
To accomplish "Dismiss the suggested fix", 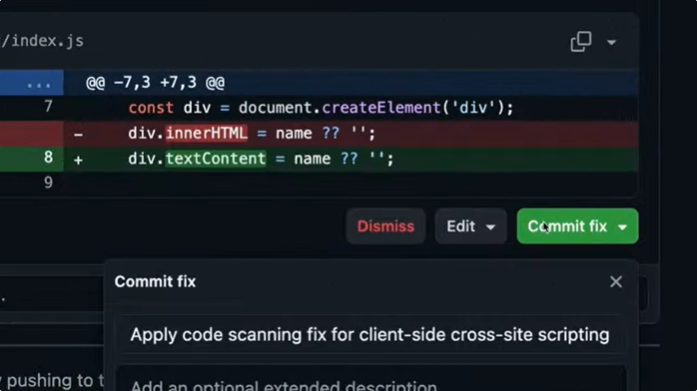I will pyautogui.click(x=385, y=226).
